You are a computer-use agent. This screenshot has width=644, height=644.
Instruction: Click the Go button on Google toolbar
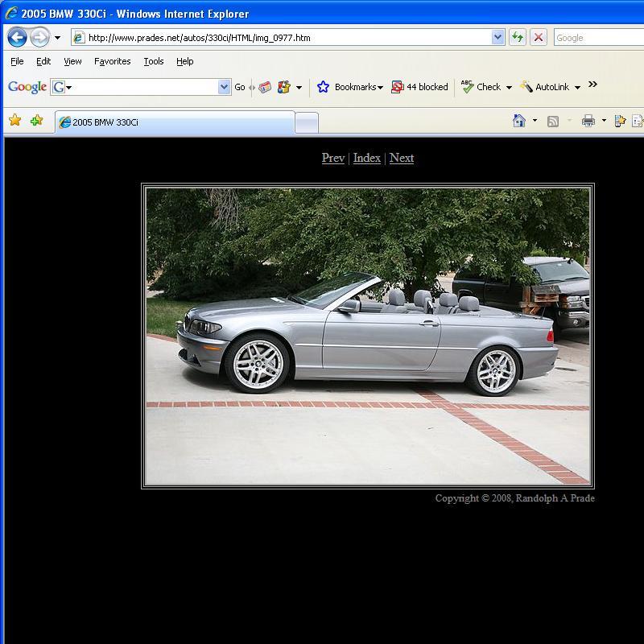point(239,87)
